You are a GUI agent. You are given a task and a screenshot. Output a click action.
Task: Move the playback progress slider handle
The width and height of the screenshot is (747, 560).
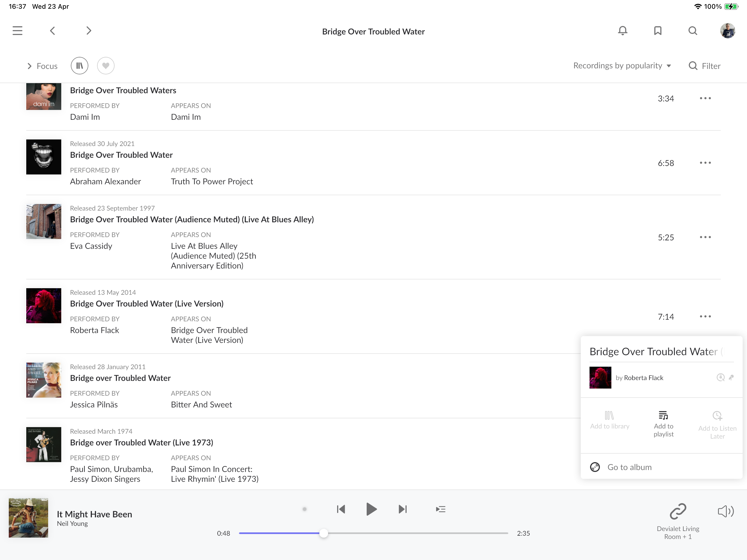click(323, 533)
